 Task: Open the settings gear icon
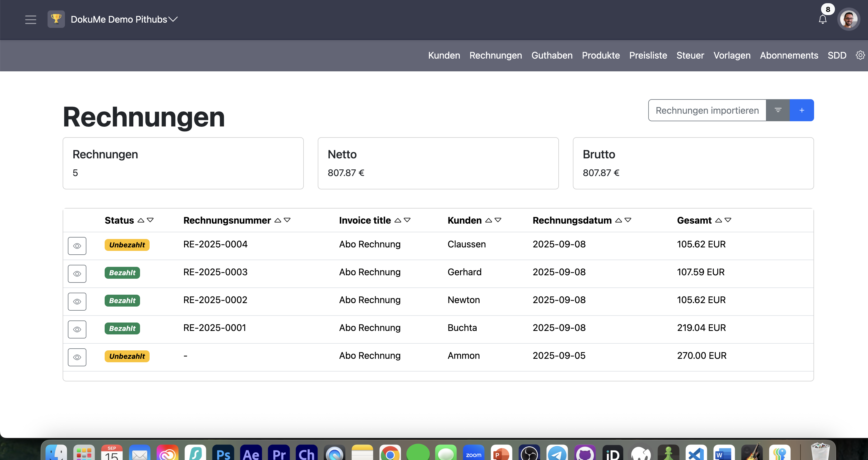pyautogui.click(x=860, y=55)
